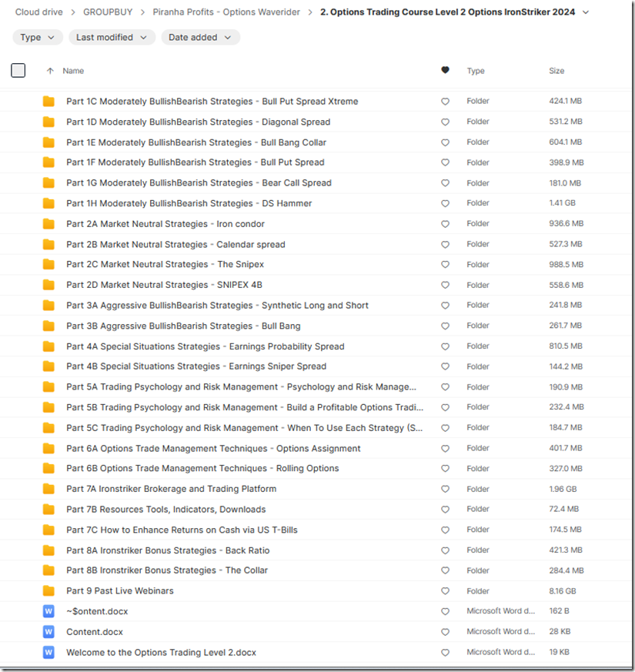Favorite the Part 2C The Snipex folder

[445, 265]
